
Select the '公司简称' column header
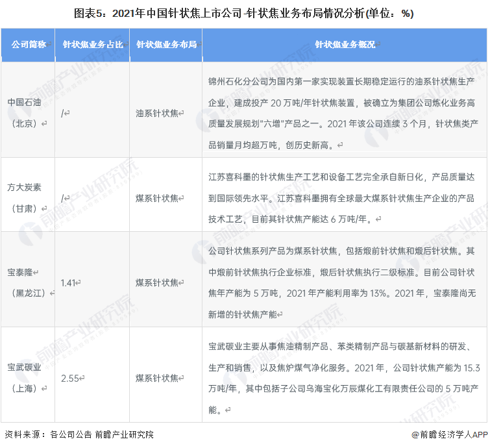pyautogui.click(x=29, y=45)
